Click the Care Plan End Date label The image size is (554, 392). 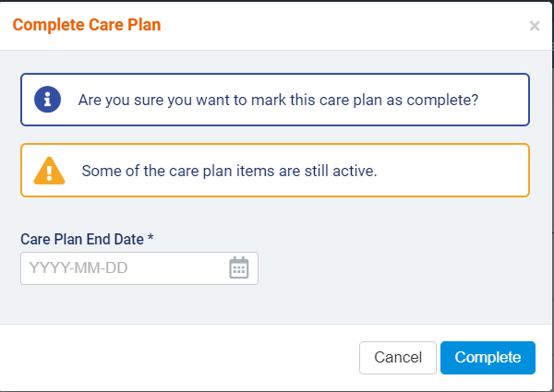coord(82,239)
